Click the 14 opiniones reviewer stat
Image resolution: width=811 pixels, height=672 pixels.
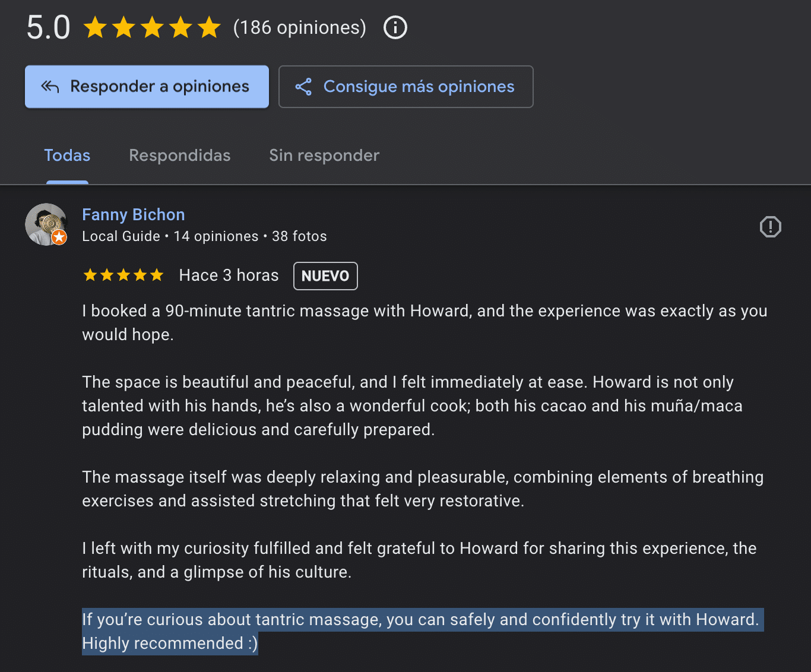[x=216, y=236]
